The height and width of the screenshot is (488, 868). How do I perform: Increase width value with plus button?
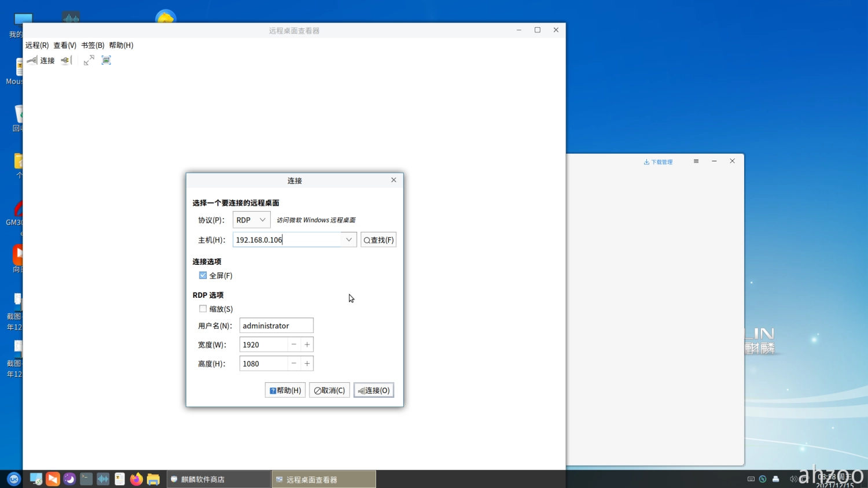(307, 345)
